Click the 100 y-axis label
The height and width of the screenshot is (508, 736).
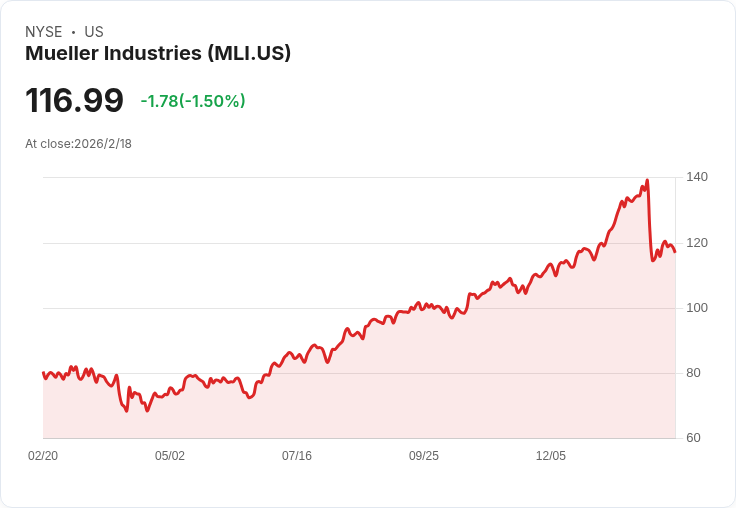coord(697,308)
